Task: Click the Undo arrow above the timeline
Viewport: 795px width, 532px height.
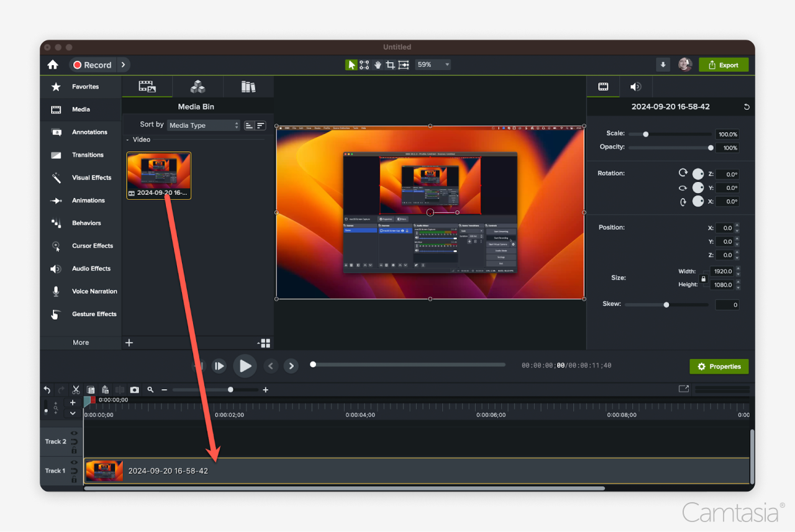Action: tap(47, 389)
